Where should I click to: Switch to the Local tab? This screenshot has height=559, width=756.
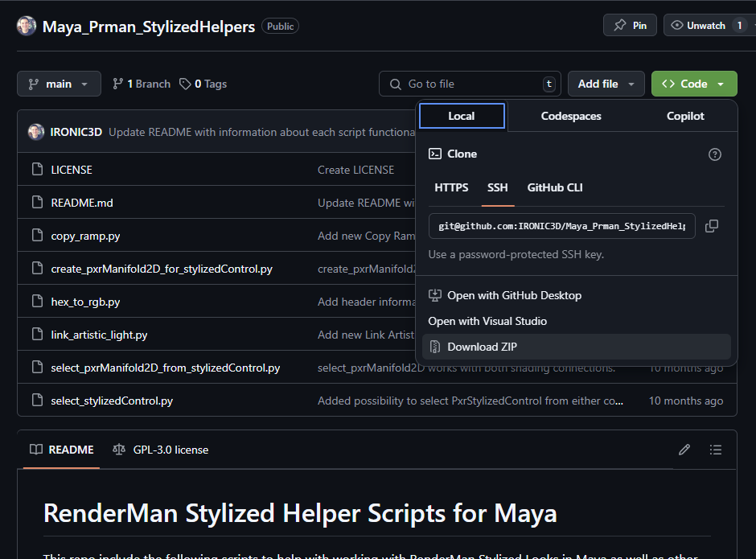pyautogui.click(x=462, y=116)
